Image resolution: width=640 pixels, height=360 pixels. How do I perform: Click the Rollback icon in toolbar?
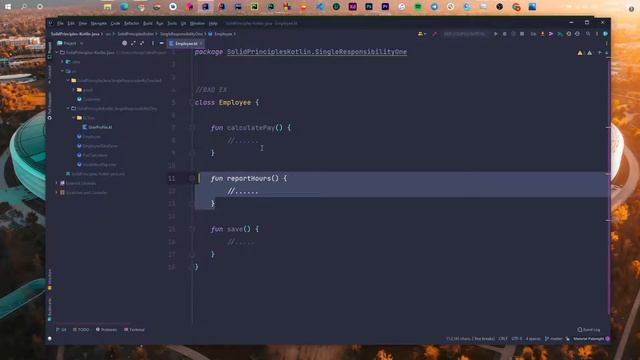coord(577,34)
